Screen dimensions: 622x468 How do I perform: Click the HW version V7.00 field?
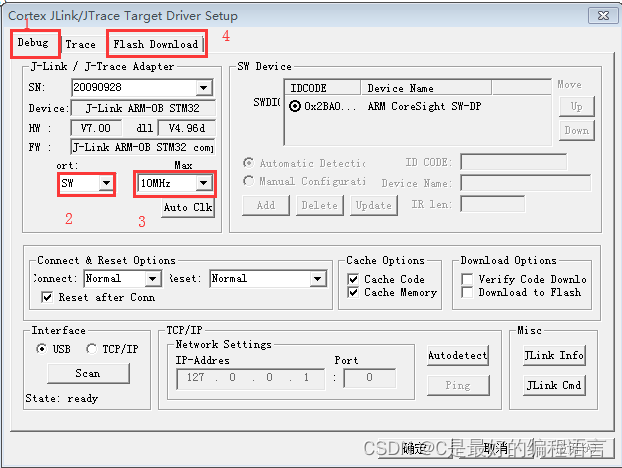(x=96, y=128)
